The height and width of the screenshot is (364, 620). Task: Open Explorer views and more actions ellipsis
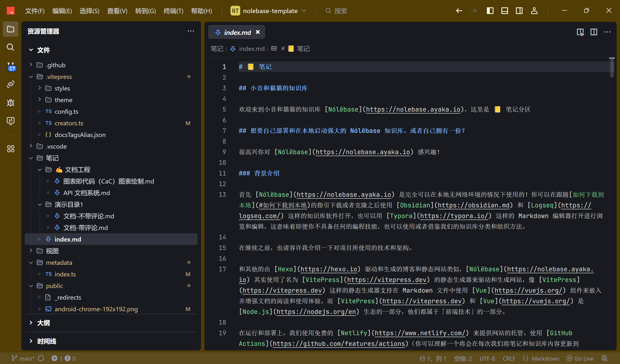pyautogui.click(x=191, y=31)
